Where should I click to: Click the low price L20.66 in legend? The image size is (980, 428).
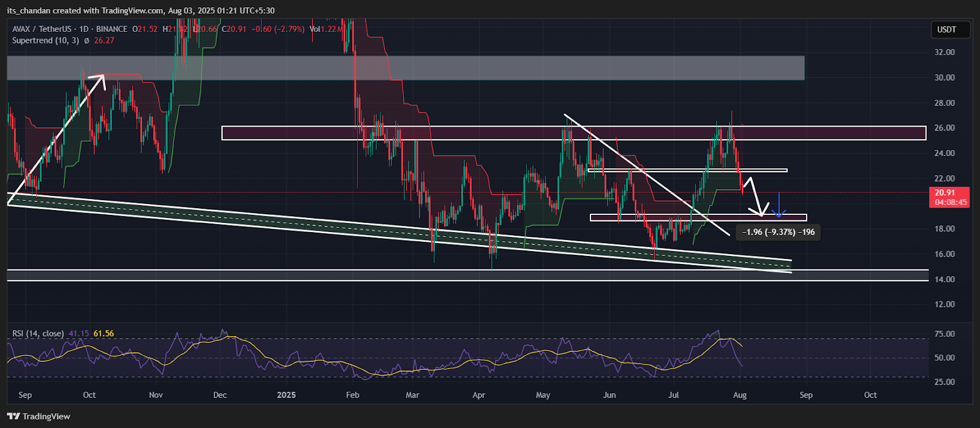tap(205, 29)
